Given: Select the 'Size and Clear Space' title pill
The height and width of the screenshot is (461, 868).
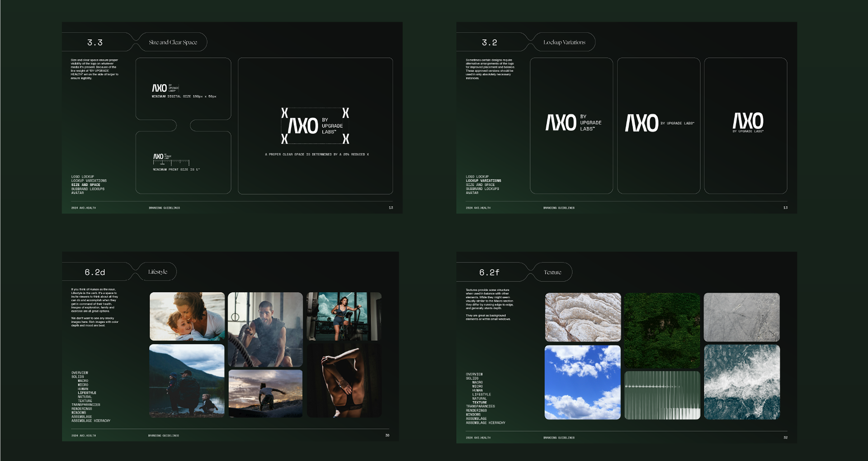Looking at the screenshot, I should (x=173, y=42).
